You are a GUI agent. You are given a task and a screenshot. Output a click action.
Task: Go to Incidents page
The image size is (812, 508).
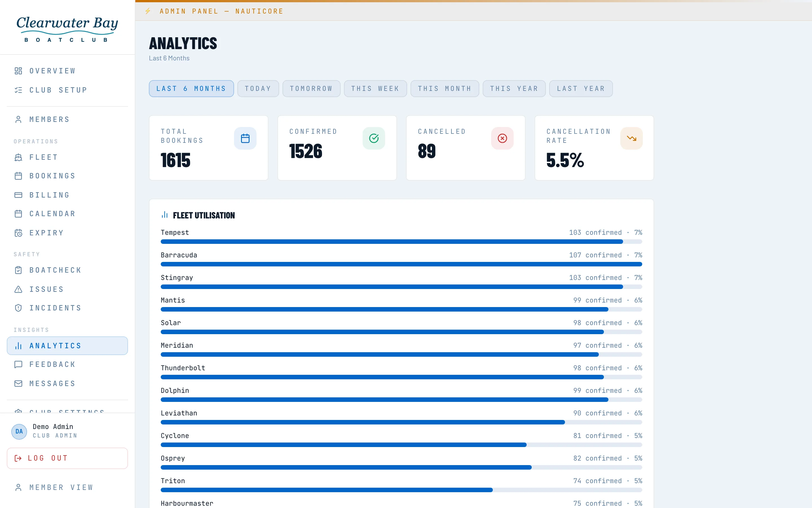tap(67, 308)
